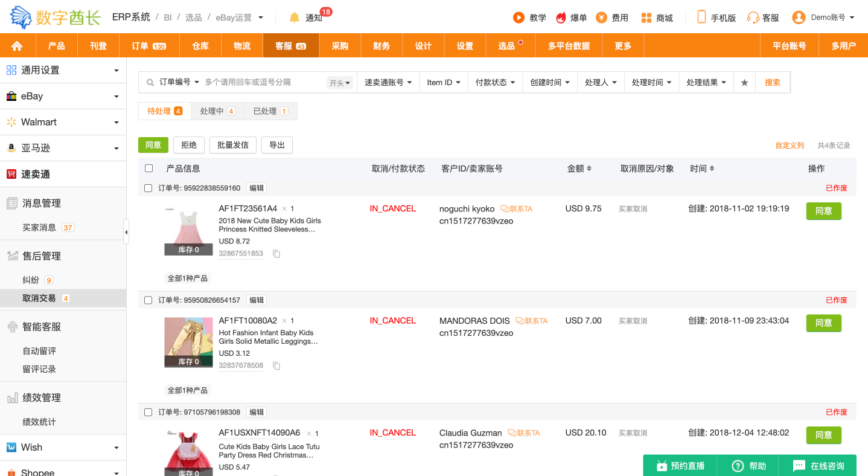
Task: Open the 教学 tutorial play icon
Action: click(518, 18)
